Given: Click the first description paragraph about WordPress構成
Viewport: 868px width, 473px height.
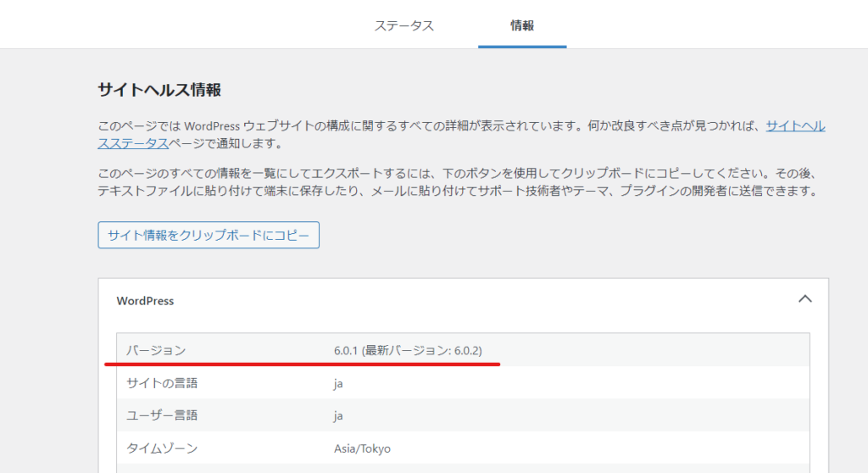Looking at the screenshot, I should coord(424,126).
